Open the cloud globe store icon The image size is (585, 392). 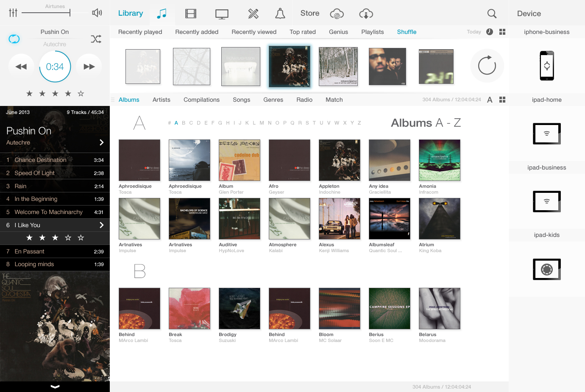click(337, 14)
